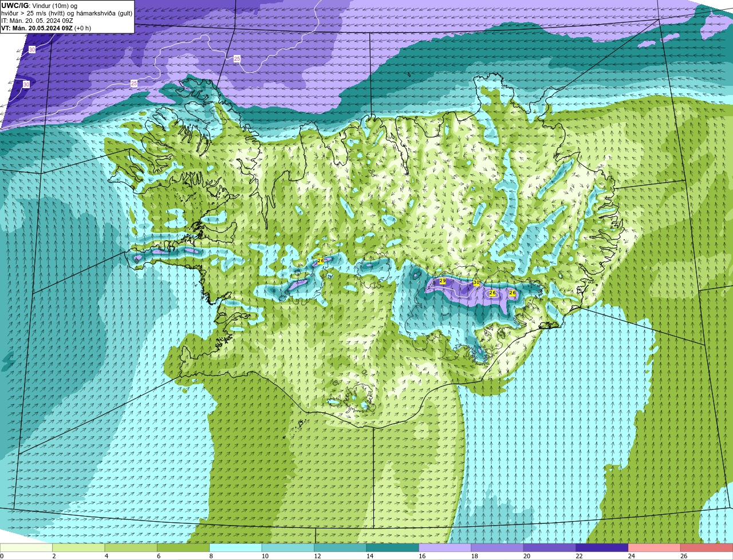Click the yellow "29" max gust label

[x=442, y=281]
